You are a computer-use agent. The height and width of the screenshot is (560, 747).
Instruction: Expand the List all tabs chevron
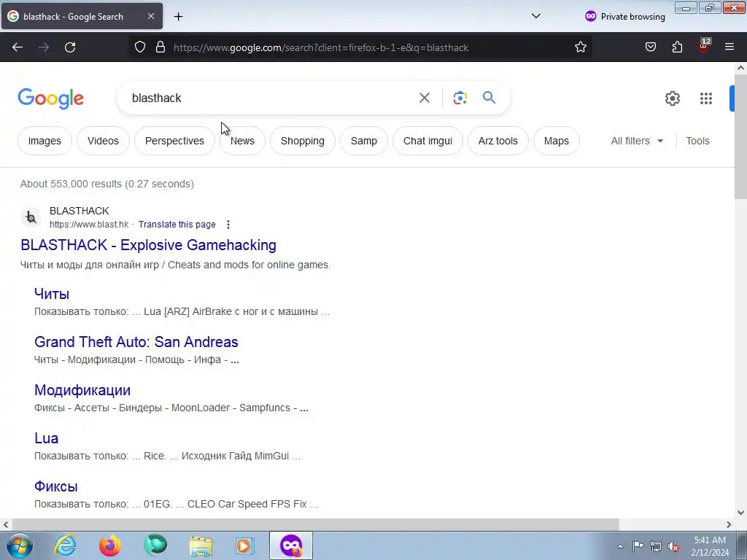pos(536,16)
